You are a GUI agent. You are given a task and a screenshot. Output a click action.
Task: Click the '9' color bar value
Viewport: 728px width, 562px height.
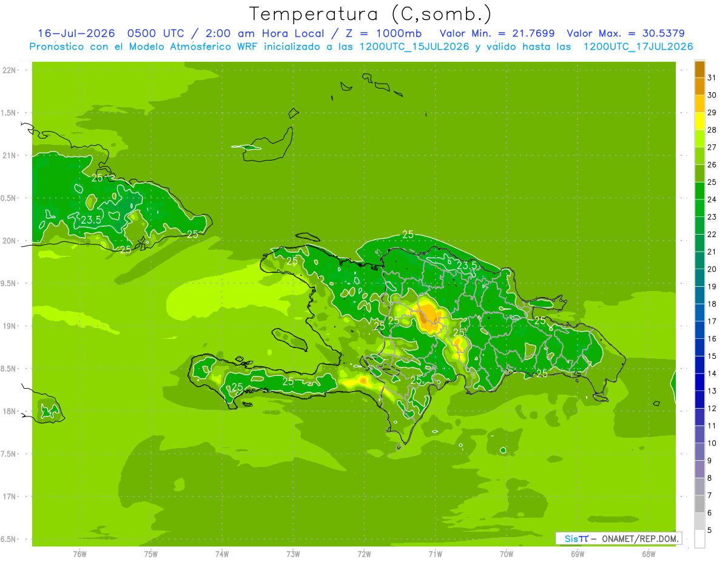(710, 461)
